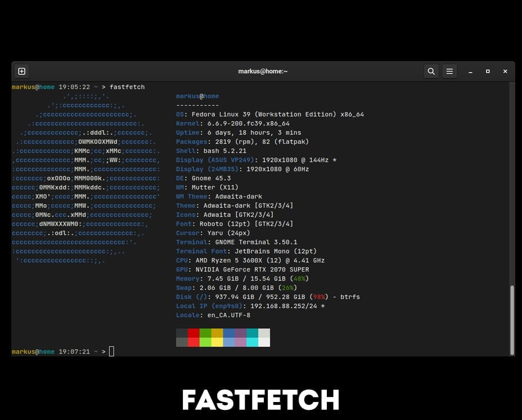Open the hamburger menu
The width and height of the screenshot is (522, 420).
click(449, 71)
